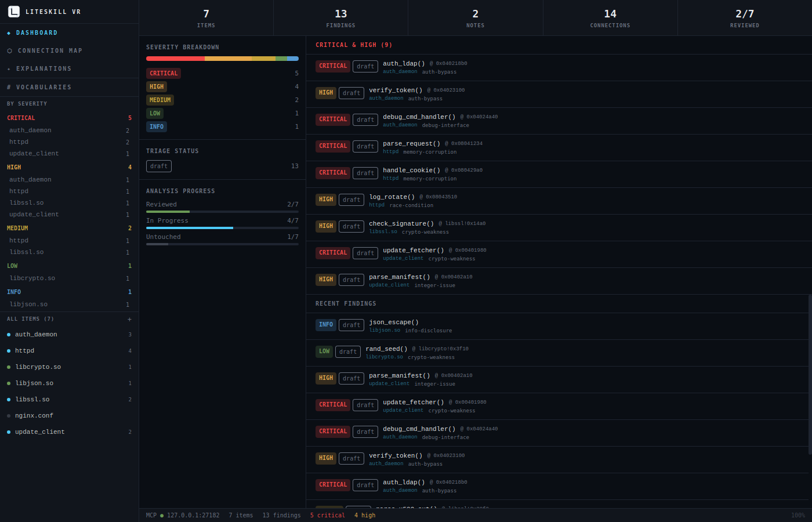Open the 2 Notes stat card
This screenshot has width=812, height=522.
pos(475,18)
